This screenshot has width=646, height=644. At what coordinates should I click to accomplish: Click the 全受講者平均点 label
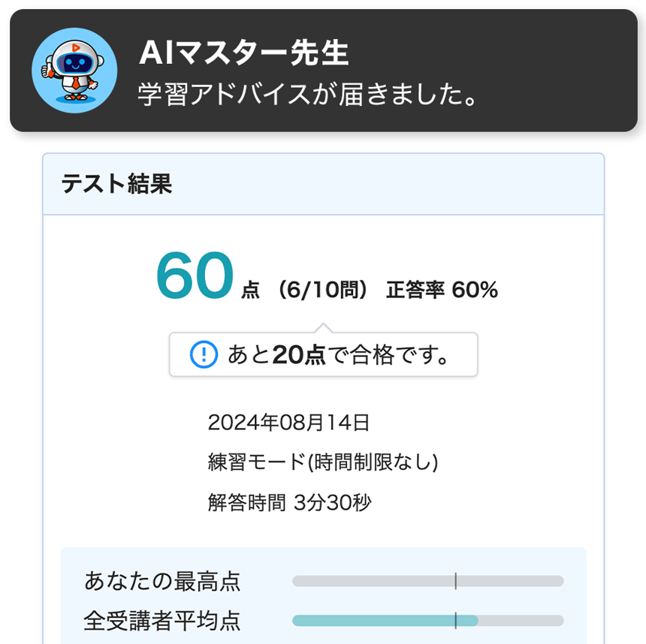(x=162, y=621)
